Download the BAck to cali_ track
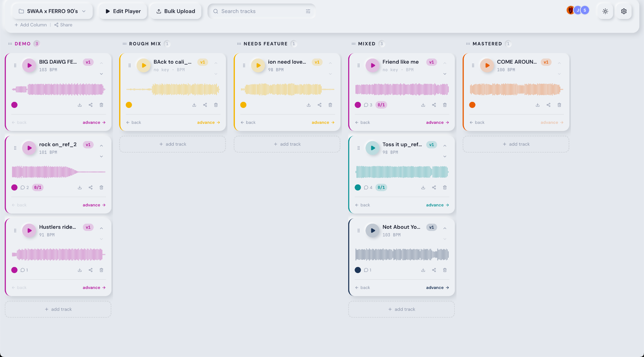 tap(194, 105)
